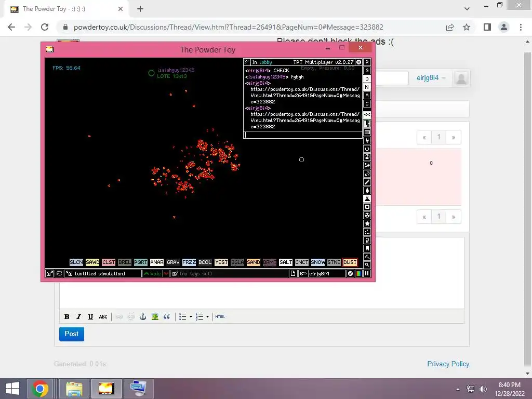The width and height of the screenshot is (532, 399).
Task: Apply bold formatting in forum editor
Action: [67, 316]
